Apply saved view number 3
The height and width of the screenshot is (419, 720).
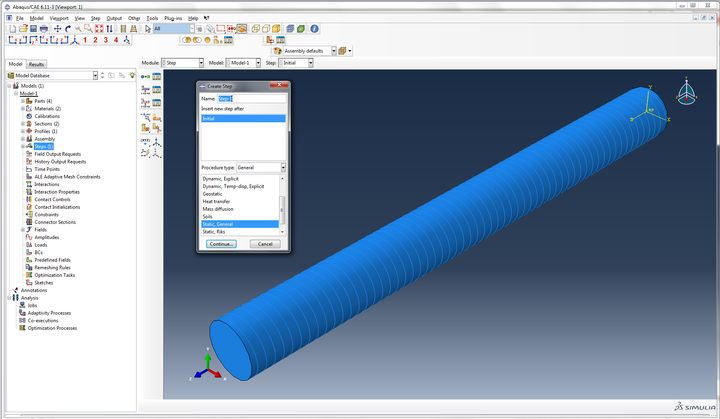click(106, 40)
